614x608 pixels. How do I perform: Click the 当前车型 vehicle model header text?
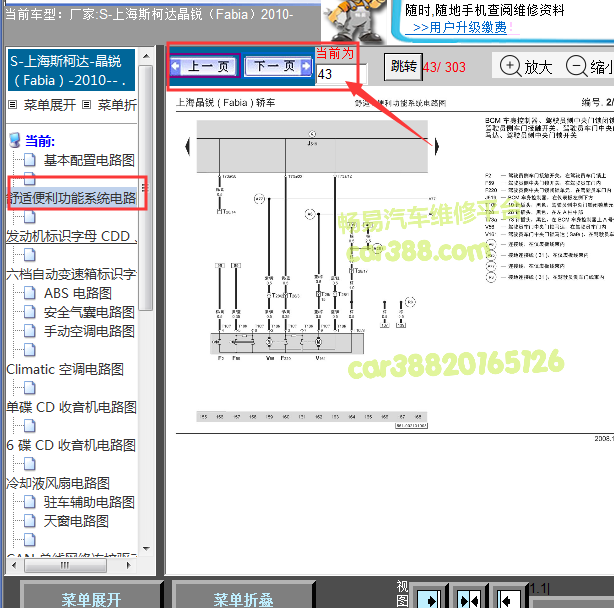pyautogui.click(x=149, y=14)
